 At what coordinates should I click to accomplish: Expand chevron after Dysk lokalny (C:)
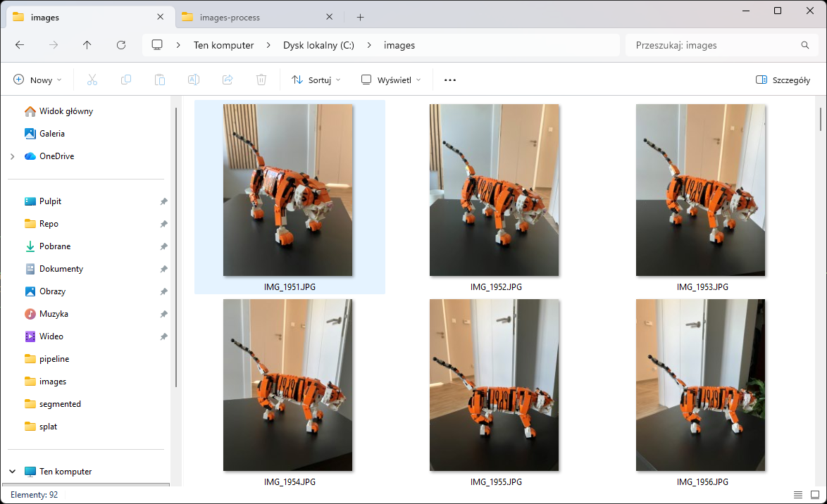[369, 45]
